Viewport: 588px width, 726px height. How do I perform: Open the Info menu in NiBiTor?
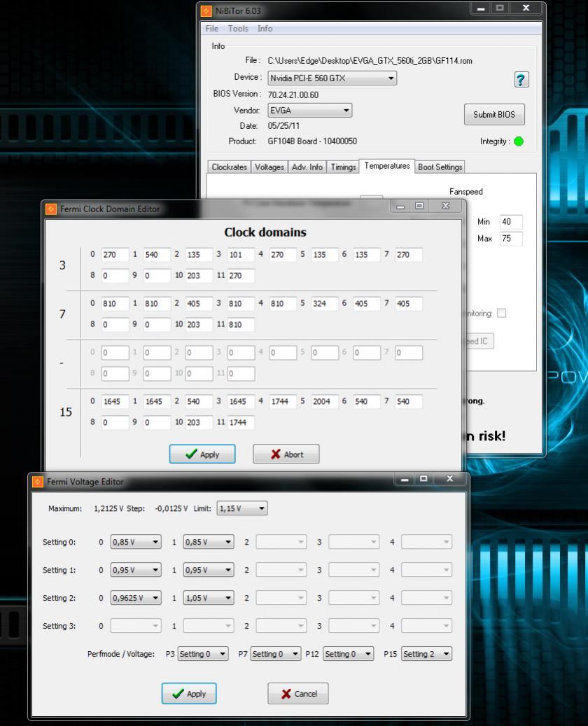[265, 28]
